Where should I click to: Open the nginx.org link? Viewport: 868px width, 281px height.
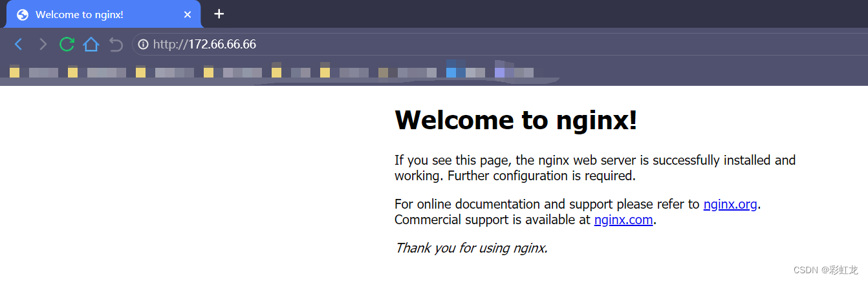(730, 205)
